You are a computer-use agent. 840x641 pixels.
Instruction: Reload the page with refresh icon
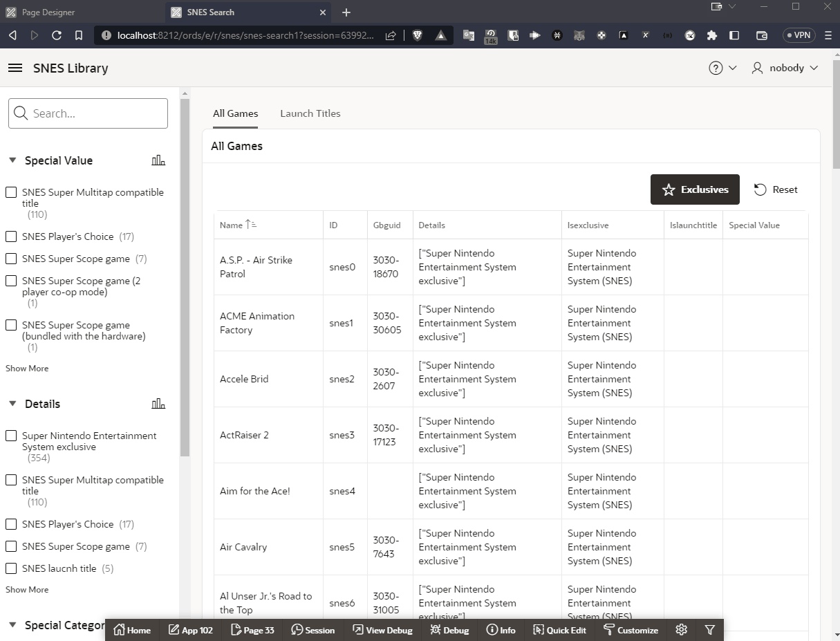57,35
